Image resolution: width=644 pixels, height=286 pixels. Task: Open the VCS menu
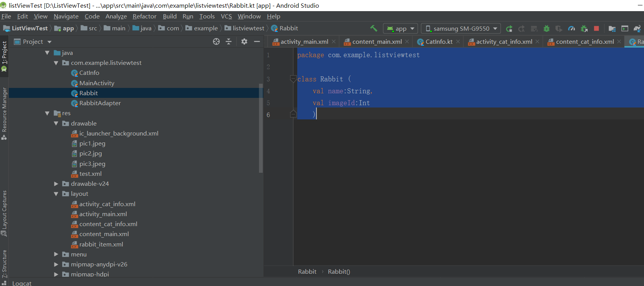[x=226, y=16]
